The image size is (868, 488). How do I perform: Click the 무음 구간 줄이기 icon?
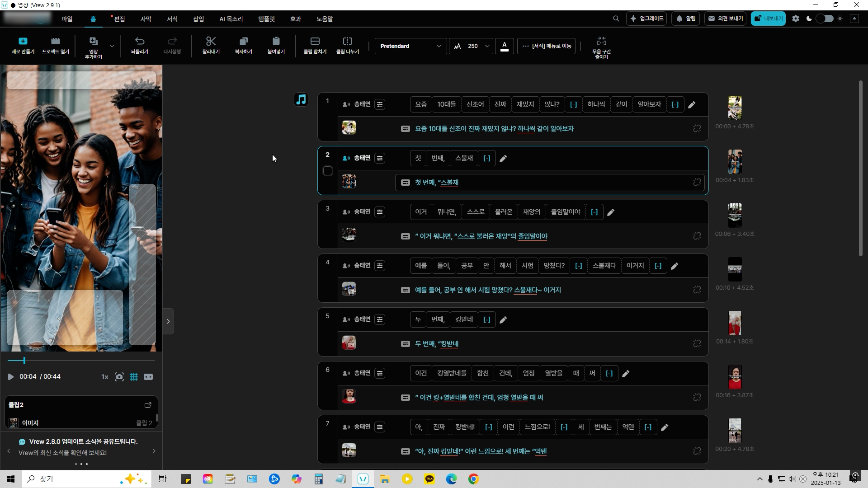[x=601, y=42]
